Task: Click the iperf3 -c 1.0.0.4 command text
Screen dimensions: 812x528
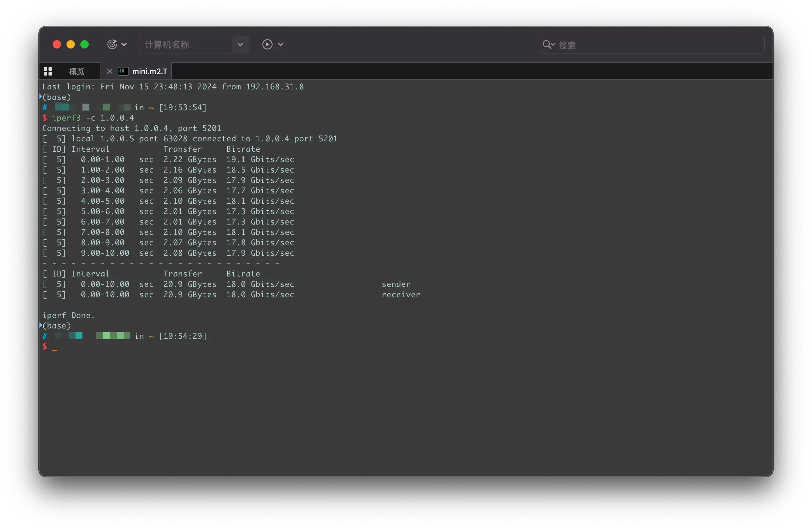Action: point(93,118)
